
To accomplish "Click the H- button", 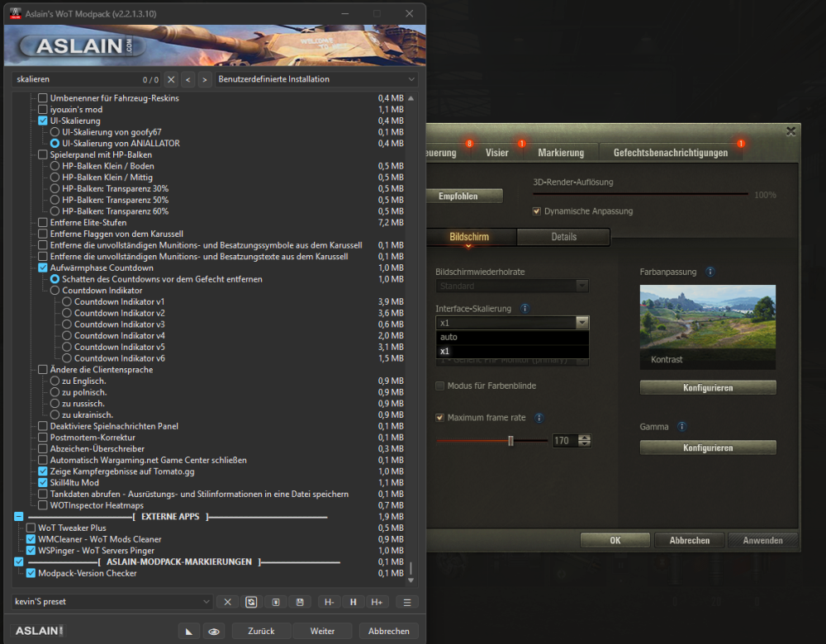I will [x=330, y=602].
